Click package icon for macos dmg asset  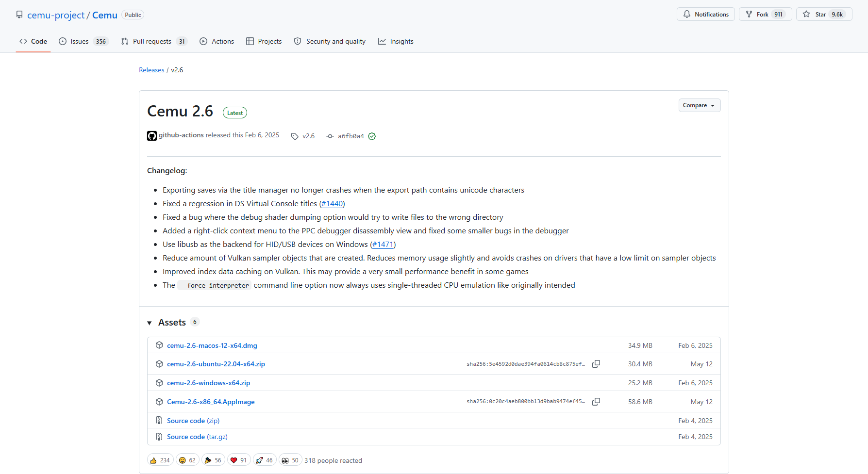[x=159, y=345]
